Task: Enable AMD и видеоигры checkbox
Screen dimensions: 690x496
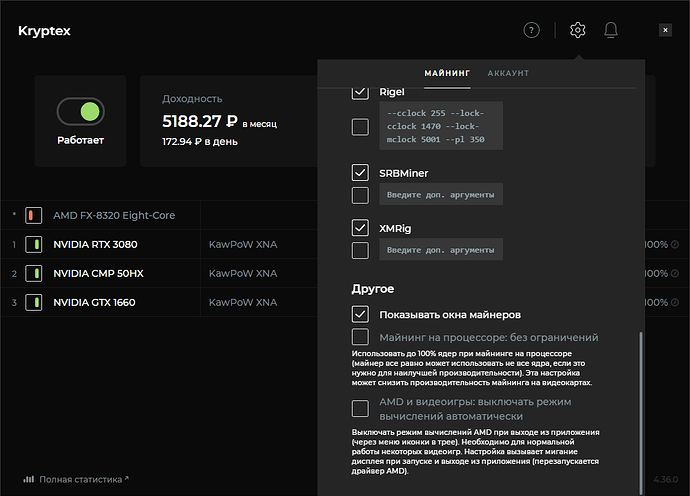Action: tap(360, 408)
